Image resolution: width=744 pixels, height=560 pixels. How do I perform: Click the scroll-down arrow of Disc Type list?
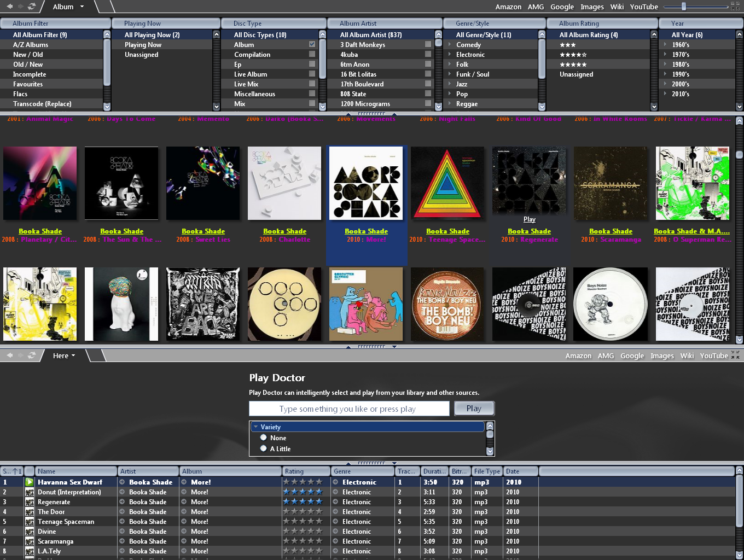click(x=323, y=107)
